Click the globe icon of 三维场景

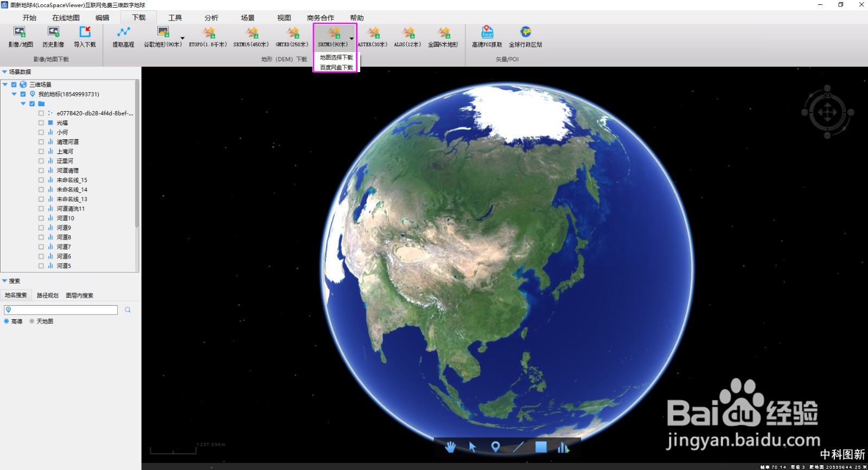point(23,85)
